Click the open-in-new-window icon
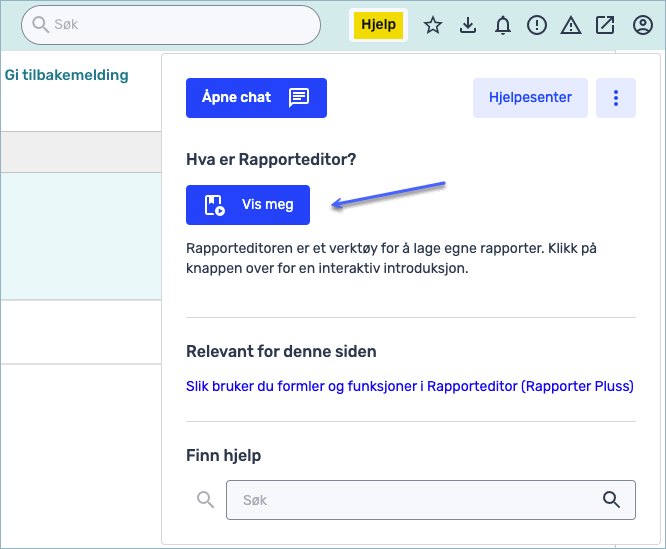Image resolution: width=666 pixels, height=549 pixels. 605,25
